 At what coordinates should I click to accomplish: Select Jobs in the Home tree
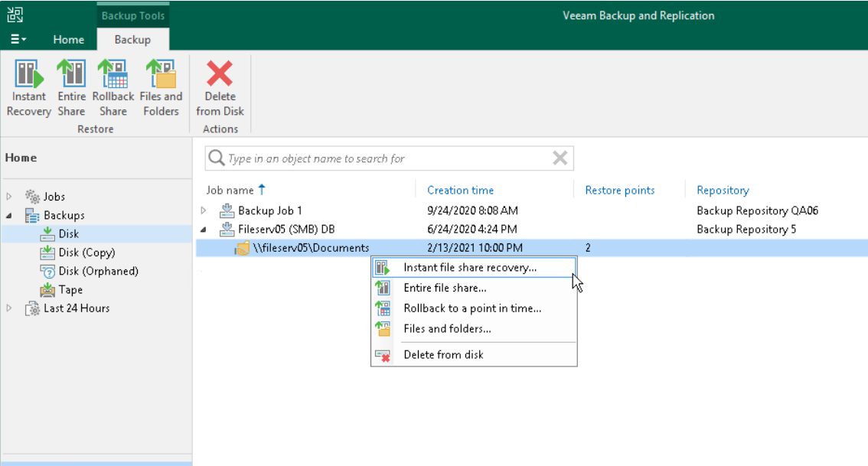point(54,197)
